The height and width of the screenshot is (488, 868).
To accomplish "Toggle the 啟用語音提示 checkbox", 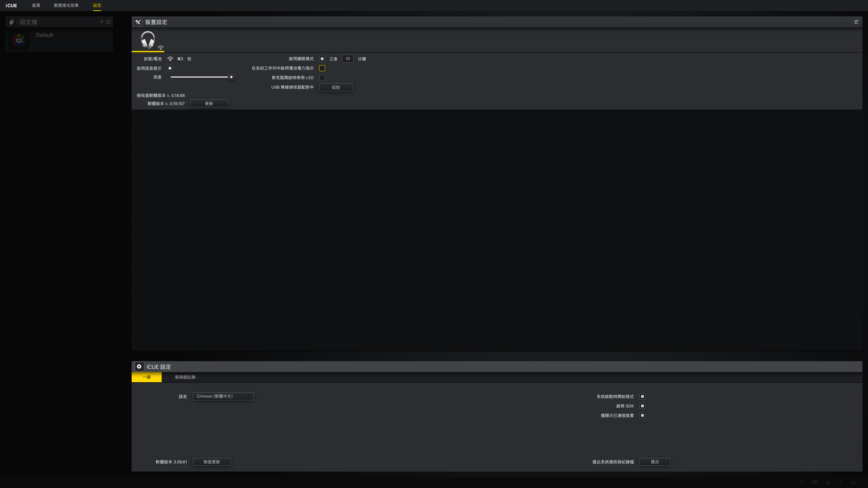I will pos(170,68).
